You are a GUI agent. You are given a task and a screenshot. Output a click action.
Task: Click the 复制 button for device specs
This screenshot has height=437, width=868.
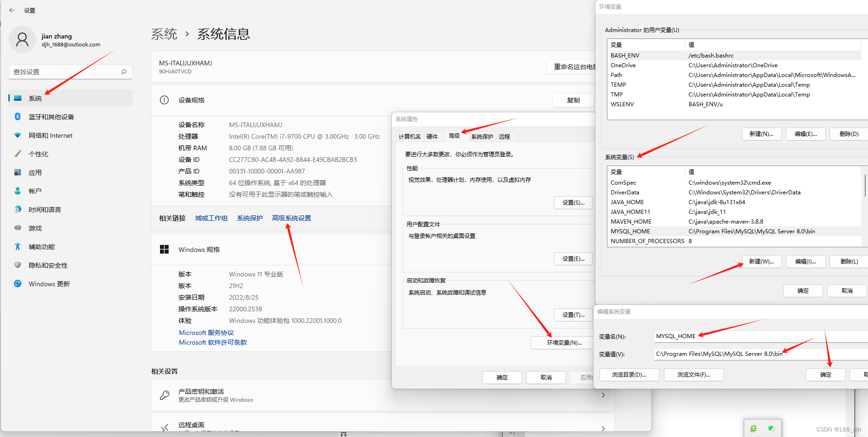click(573, 100)
